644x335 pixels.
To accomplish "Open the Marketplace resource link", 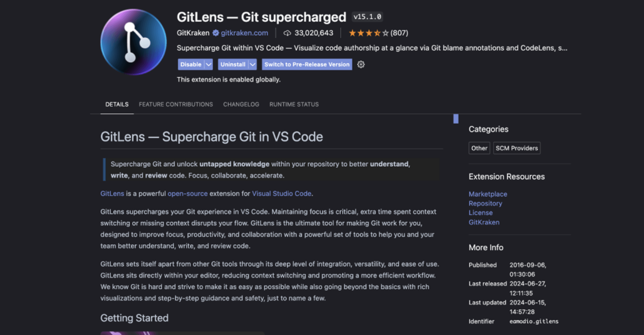I will tap(488, 194).
